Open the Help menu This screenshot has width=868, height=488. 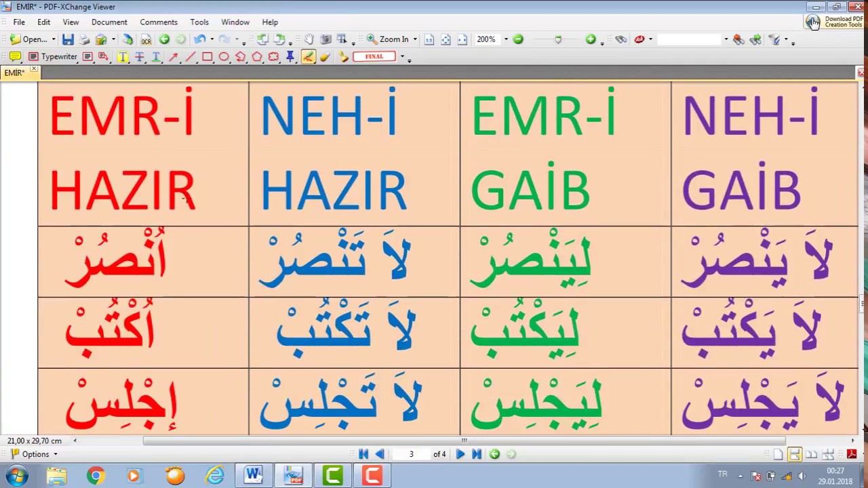tap(270, 22)
